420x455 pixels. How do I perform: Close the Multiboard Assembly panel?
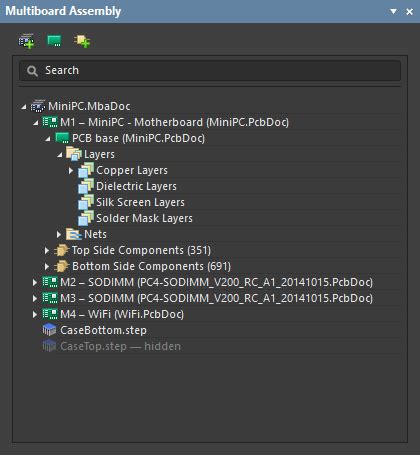coord(410,12)
